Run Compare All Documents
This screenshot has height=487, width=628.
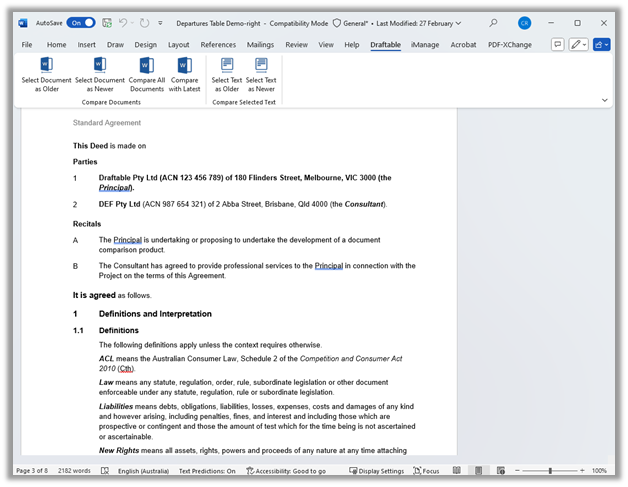pyautogui.click(x=147, y=75)
